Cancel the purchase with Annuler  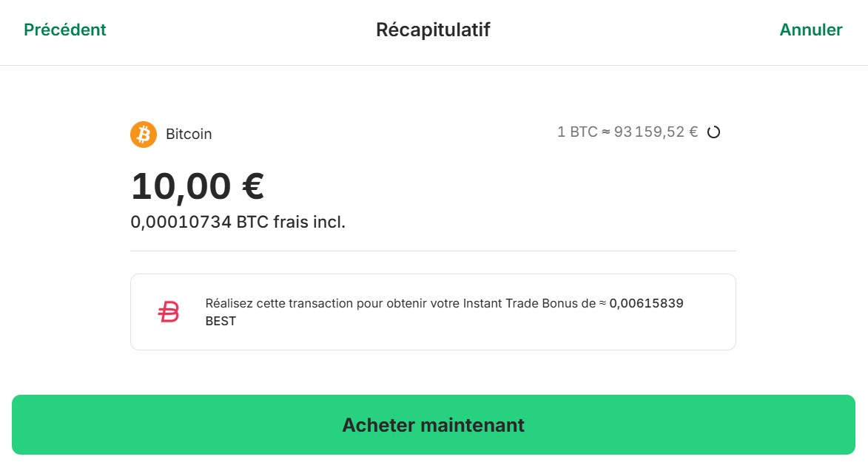click(x=811, y=30)
